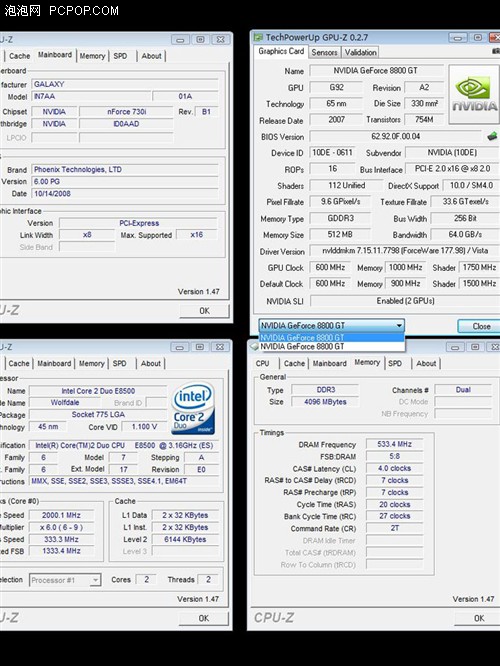Click the BIOS Version field value
Screen dimensions: 500x666
coord(395,136)
